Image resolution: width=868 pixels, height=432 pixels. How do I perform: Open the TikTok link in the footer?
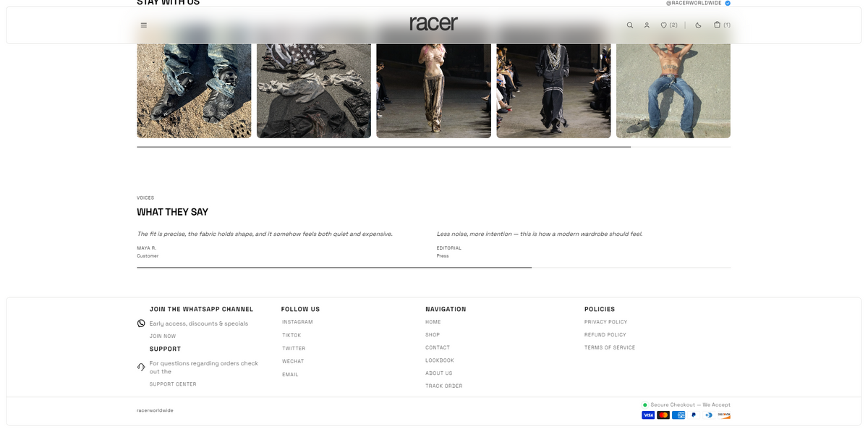[292, 336]
